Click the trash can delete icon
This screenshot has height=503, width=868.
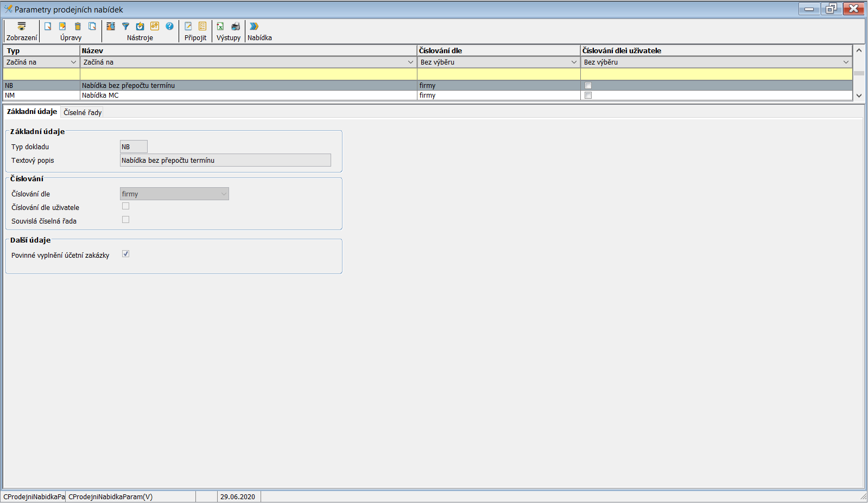78,27
